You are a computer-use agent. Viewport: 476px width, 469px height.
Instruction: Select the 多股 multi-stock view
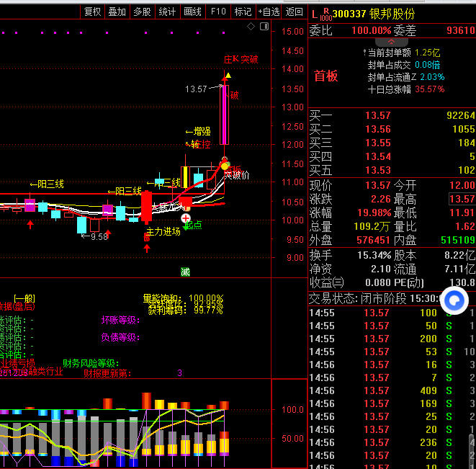(x=142, y=12)
